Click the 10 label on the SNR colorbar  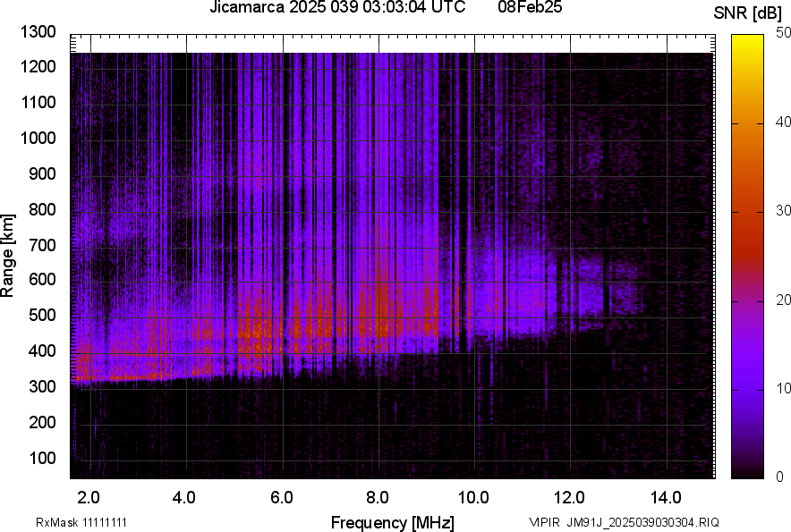(784, 388)
